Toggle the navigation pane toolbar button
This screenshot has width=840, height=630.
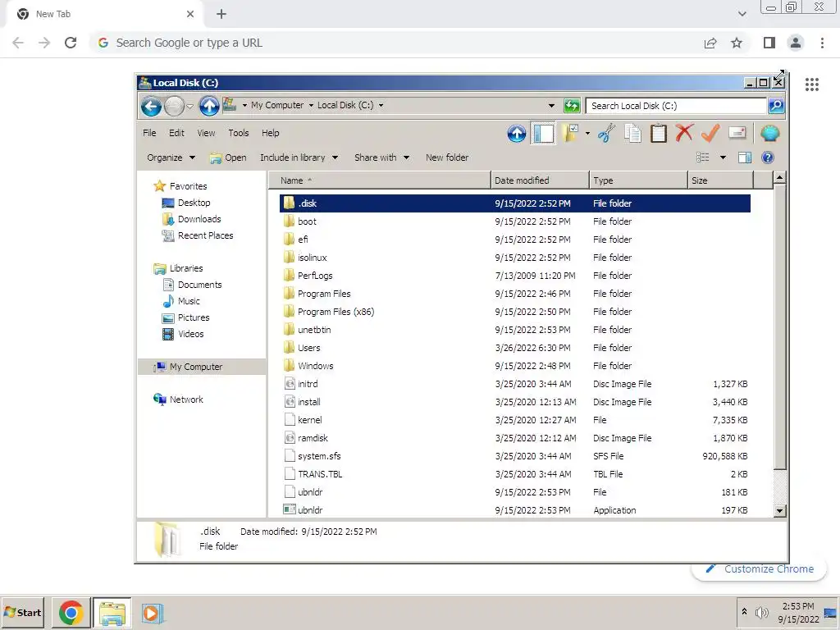(543, 134)
